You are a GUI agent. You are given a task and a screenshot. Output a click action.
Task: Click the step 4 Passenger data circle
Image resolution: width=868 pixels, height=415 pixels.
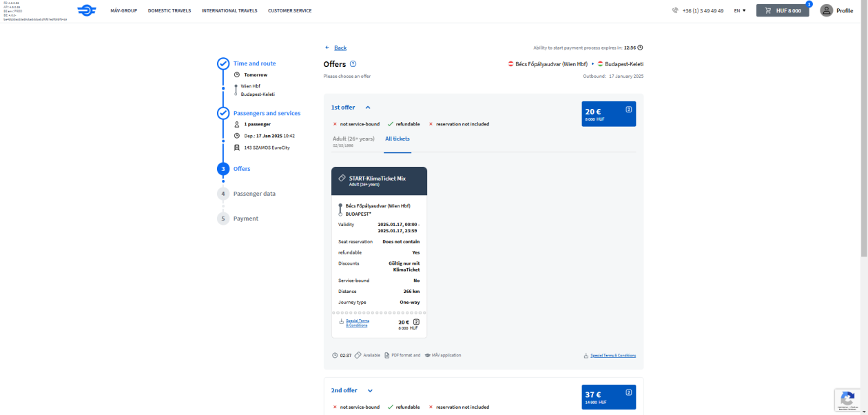click(x=223, y=194)
